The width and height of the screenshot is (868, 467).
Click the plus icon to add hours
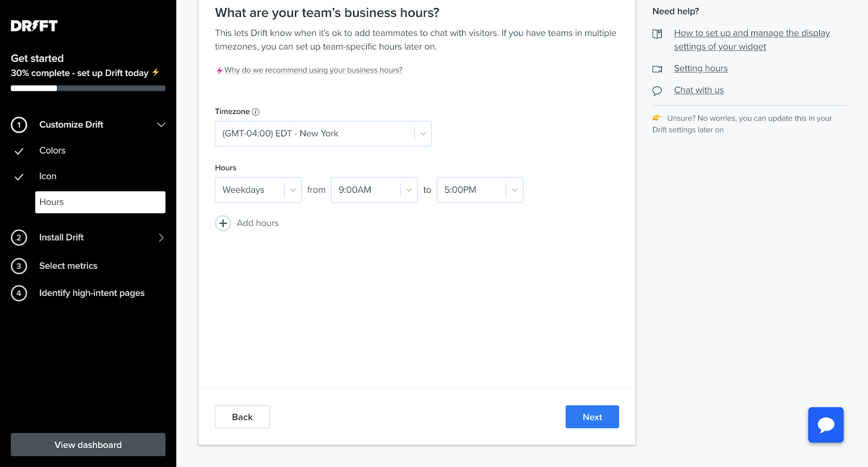[x=223, y=223]
